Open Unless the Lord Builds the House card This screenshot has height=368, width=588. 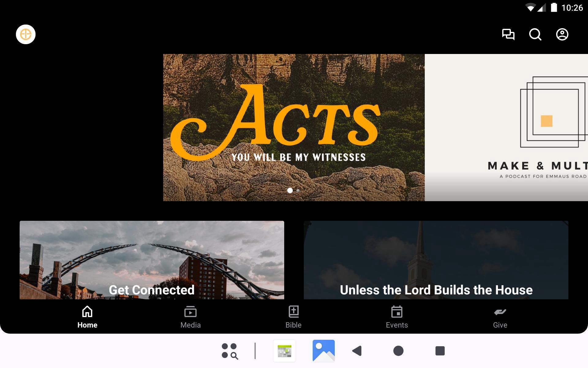(x=436, y=260)
